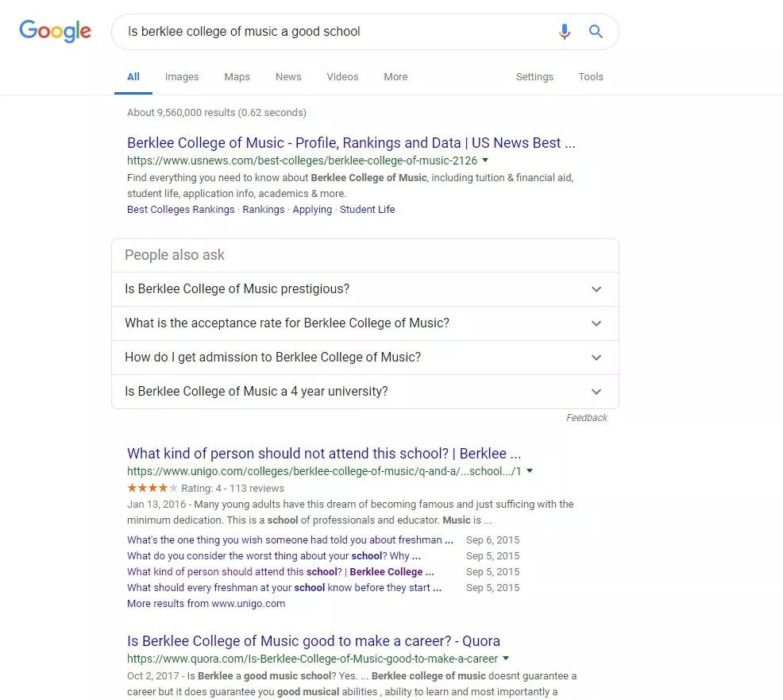
Task: Click the orange star rating of Unigo result
Action: 152,488
